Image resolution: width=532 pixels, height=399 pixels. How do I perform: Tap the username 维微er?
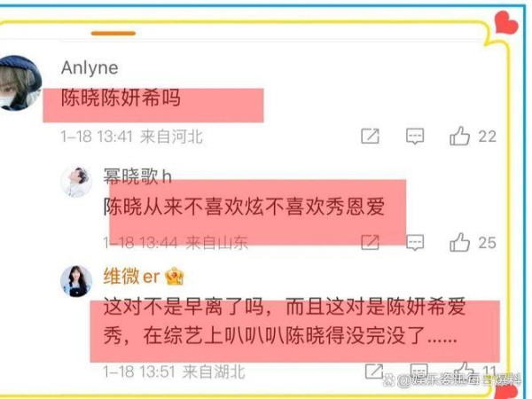point(131,276)
